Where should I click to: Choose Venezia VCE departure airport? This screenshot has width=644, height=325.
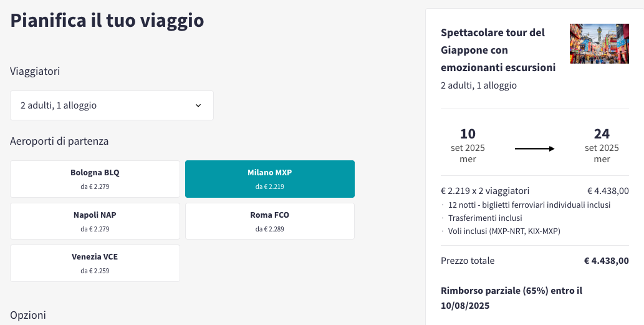[95, 263]
